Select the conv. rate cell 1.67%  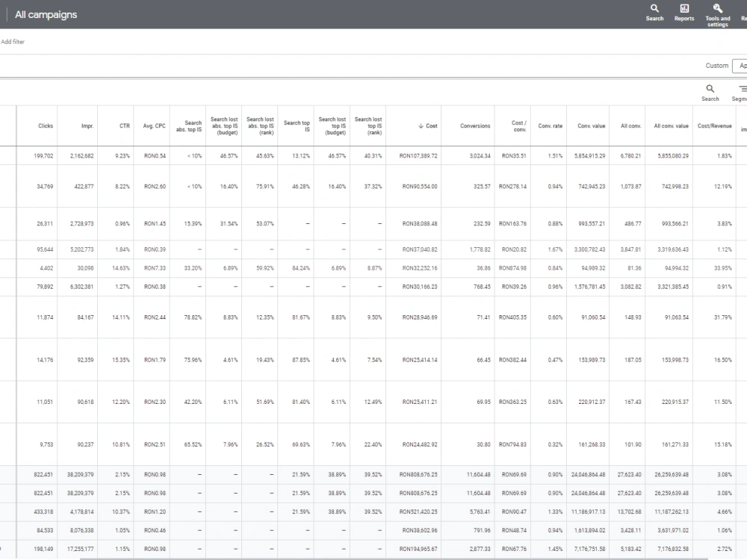555,249
